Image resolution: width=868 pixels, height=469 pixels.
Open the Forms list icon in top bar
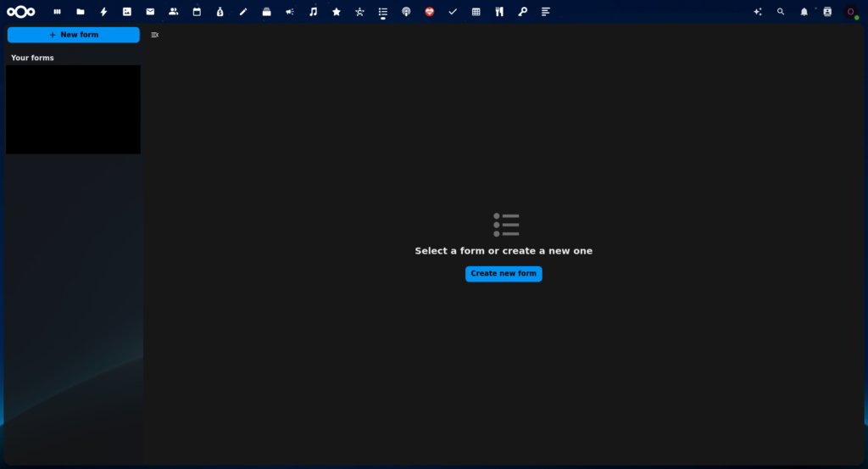tap(382, 12)
